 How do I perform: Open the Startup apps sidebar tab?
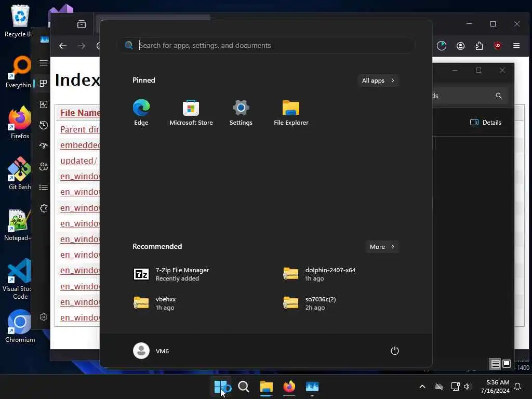pyautogui.click(x=44, y=146)
